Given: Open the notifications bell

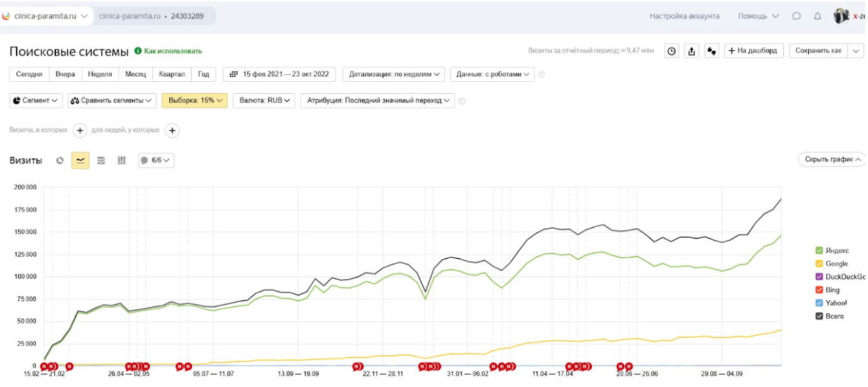Looking at the screenshot, I should pos(817,16).
